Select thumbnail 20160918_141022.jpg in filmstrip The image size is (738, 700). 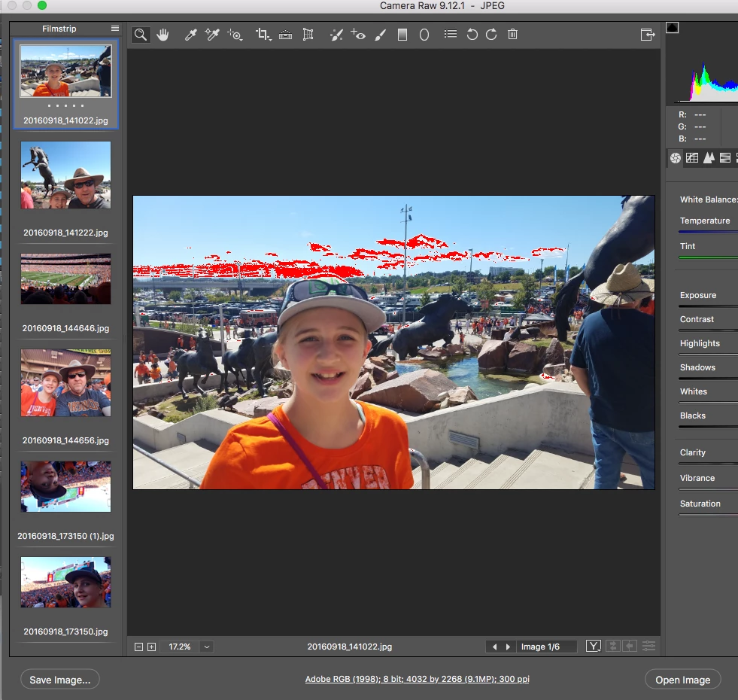(66, 72)
